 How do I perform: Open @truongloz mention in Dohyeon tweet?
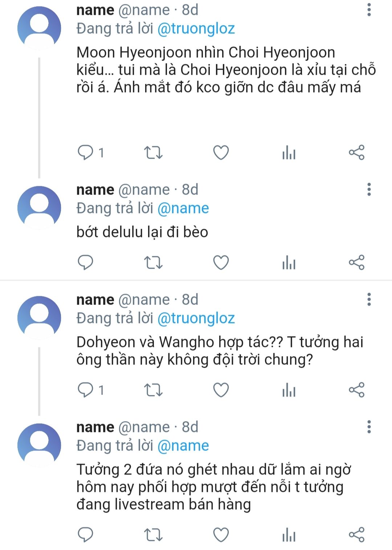(196, 318)
